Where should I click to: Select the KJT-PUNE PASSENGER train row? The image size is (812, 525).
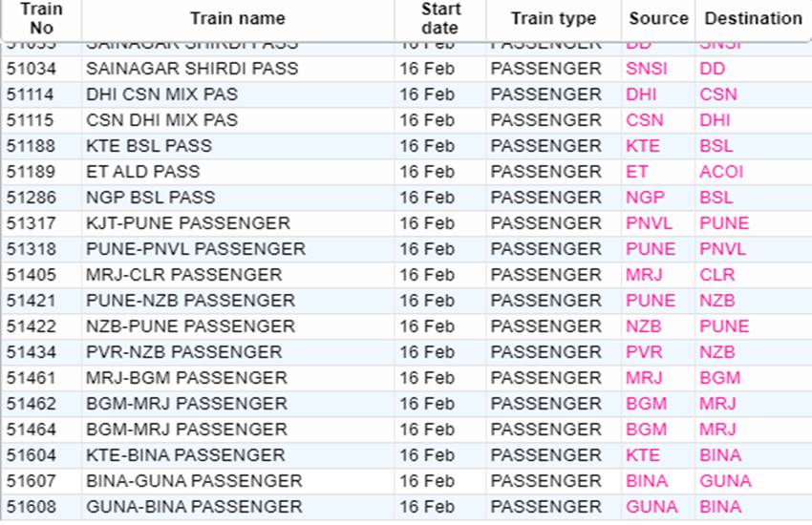pyautogui.click(x=406, y=223)
